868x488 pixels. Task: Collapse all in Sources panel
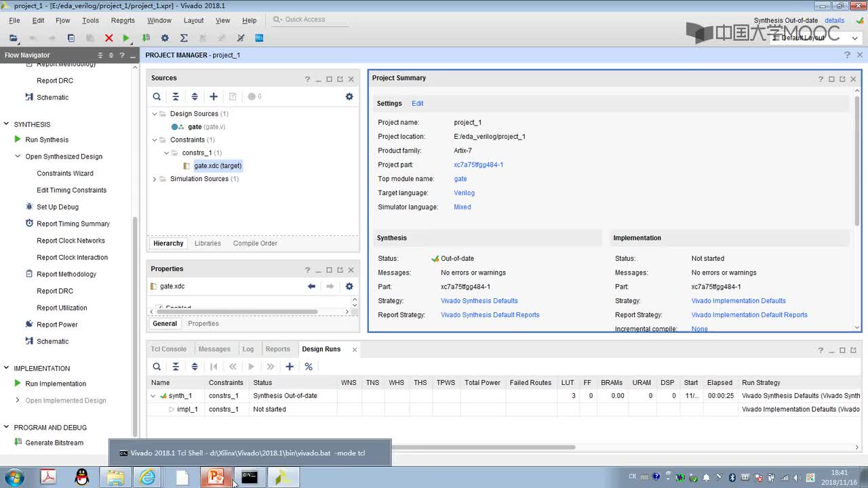[176, 97]
